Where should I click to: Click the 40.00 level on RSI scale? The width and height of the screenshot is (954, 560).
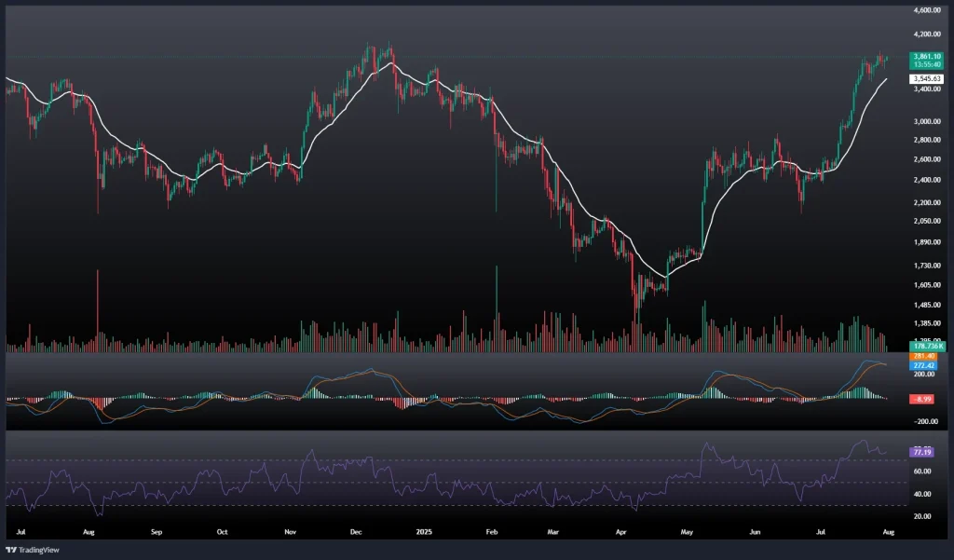pos(922,494)
